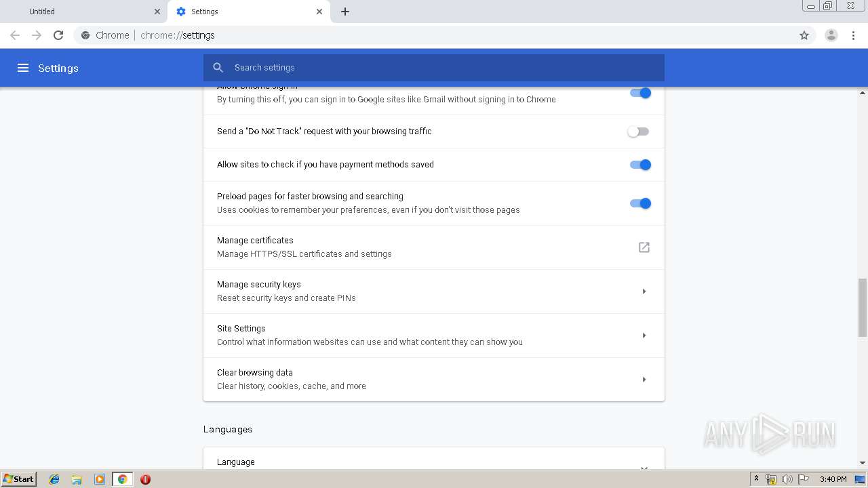Click the search magnifier icon
The height and width of the screenshot is (488, 868).
(218, 68)
